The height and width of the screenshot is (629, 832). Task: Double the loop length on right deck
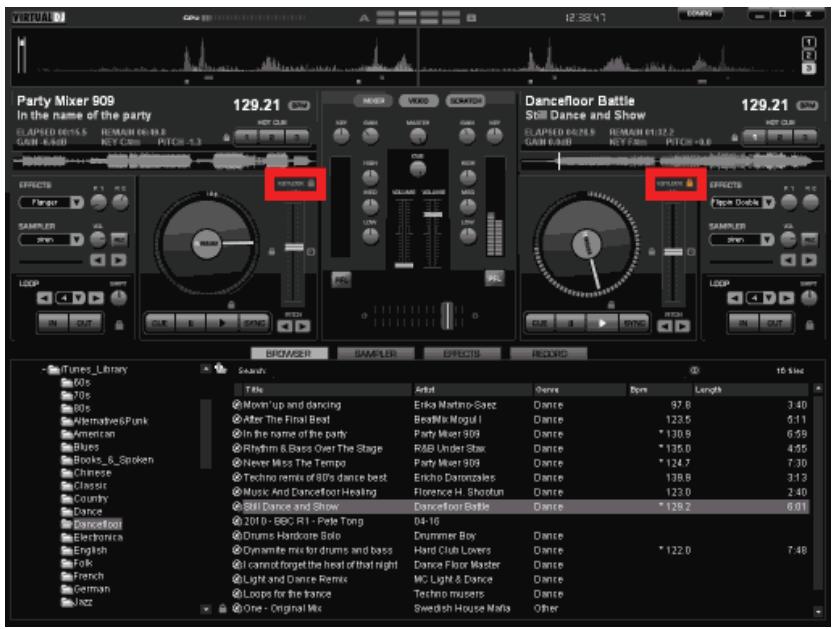tap(786, 298)
